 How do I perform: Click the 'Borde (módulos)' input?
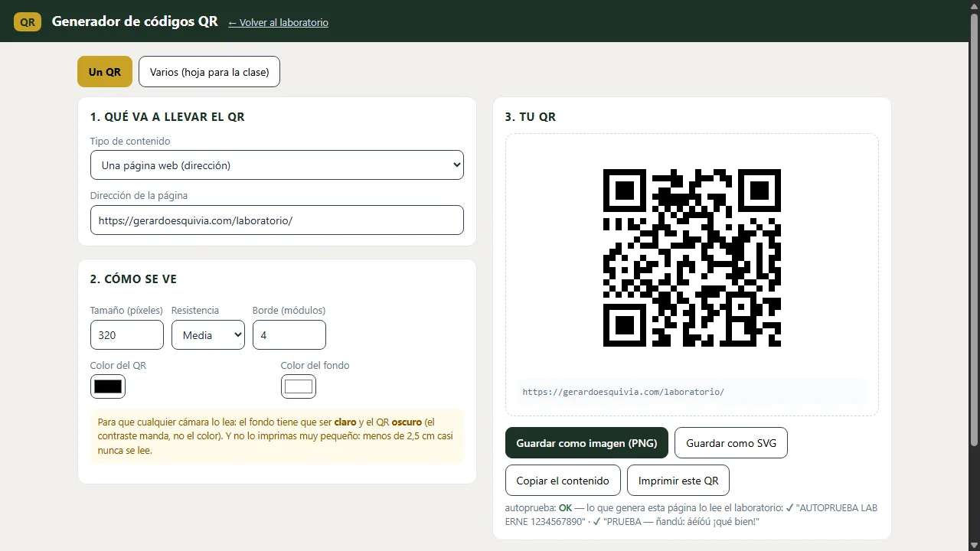coord(289,335)
